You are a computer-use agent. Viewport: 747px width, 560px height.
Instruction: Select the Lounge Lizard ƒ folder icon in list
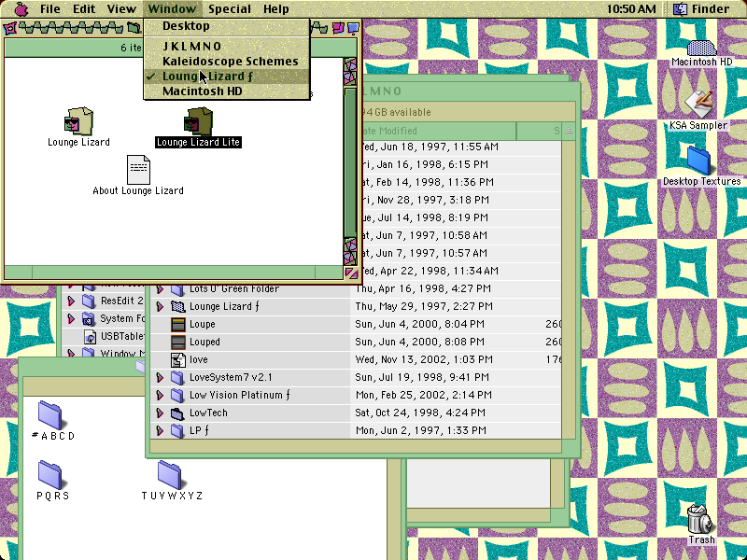pyautogui.click(x=177, y=307)
